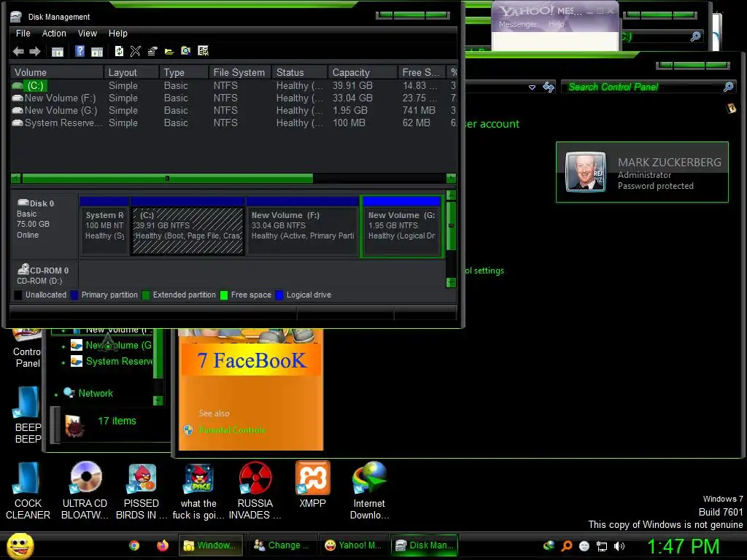Click the 1:47 PM taskbar clock
Image resolution: width=747 pixels, height=560 pixels.
click(x=683, y=546)
